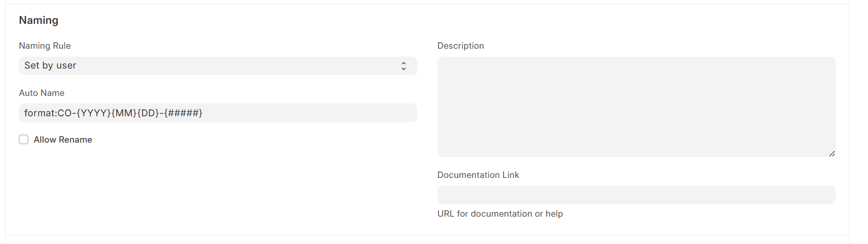Viewport: 868px width, 244px height.
Task: Click the "format:CO-" prefix in Auto Name
Action: (x=49, y=113)
